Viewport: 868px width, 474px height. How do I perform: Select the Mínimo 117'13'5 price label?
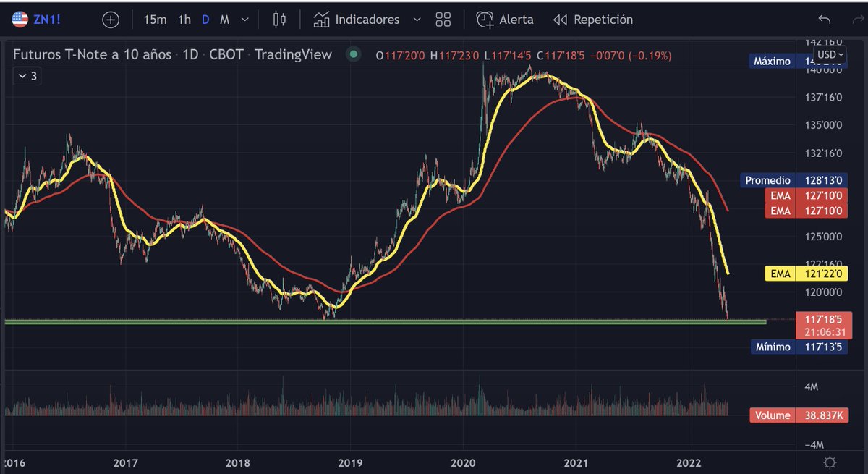pos(799,347)
